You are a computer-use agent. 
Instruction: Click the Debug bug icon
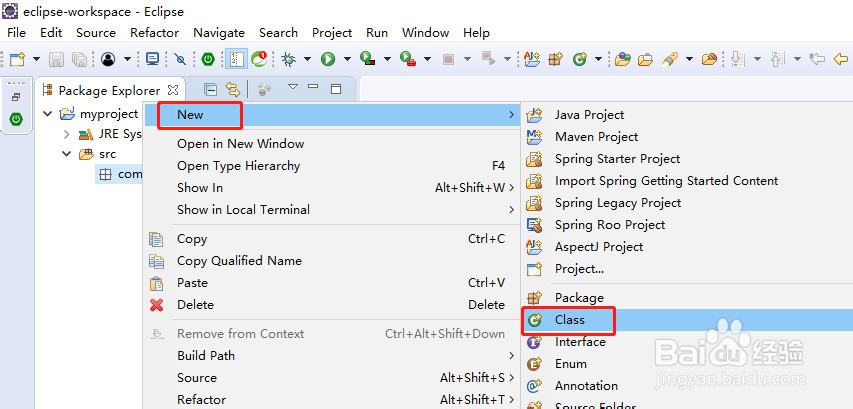(288, 59)
